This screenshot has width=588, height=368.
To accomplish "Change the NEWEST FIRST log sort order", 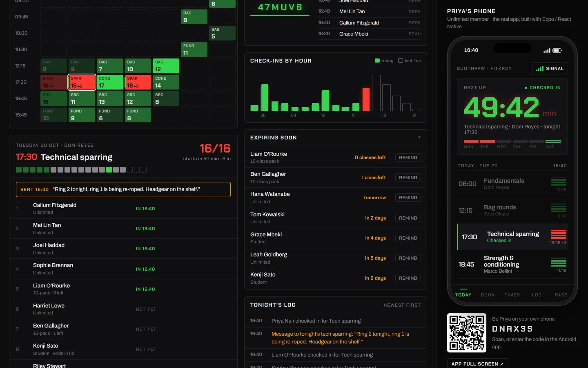I will coord(402,305).
